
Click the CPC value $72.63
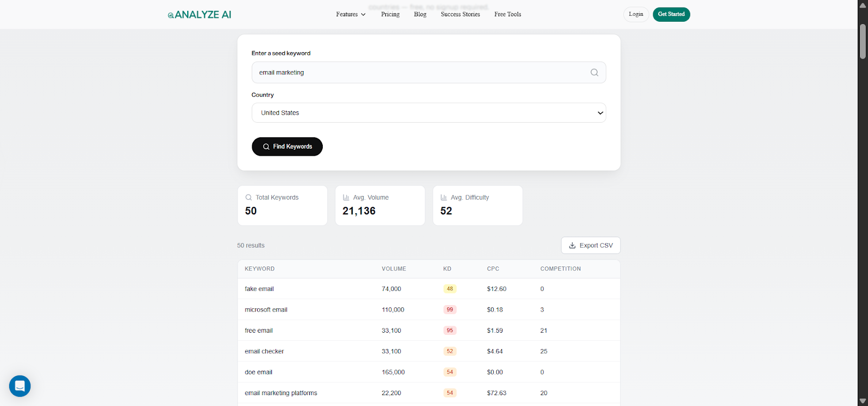(x=496, y=393)
